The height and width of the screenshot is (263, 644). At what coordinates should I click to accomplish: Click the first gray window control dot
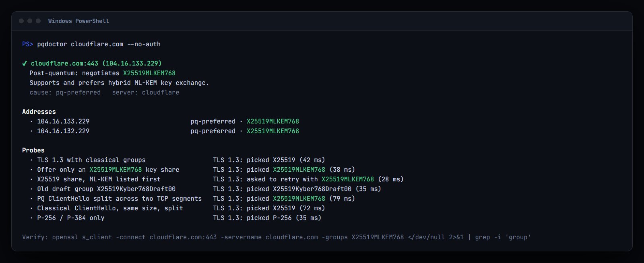tap(21, 21)
